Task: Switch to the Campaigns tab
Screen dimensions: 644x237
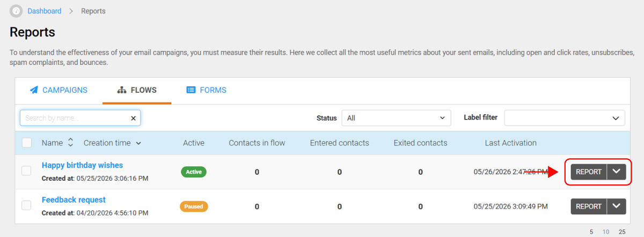Action: [x=58, y=90]
